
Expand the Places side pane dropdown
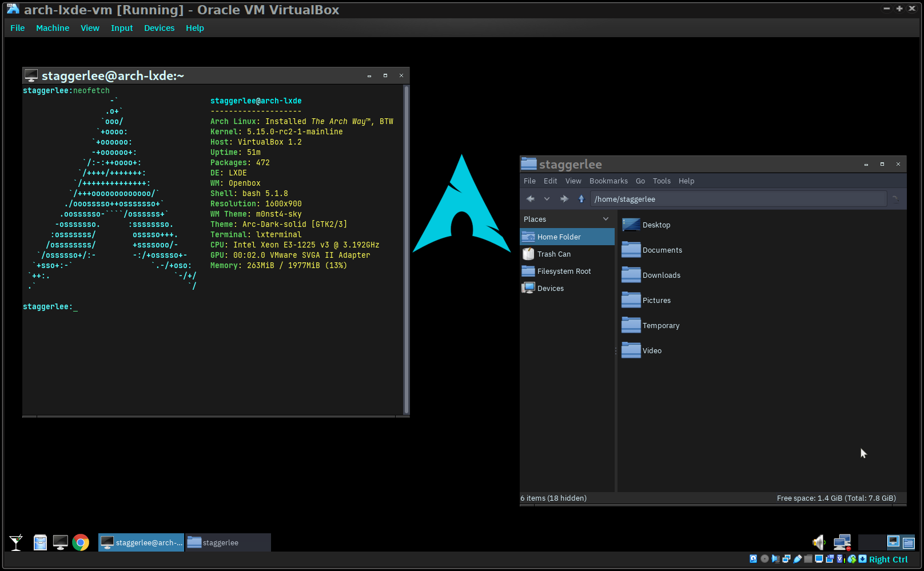point(606,219)
